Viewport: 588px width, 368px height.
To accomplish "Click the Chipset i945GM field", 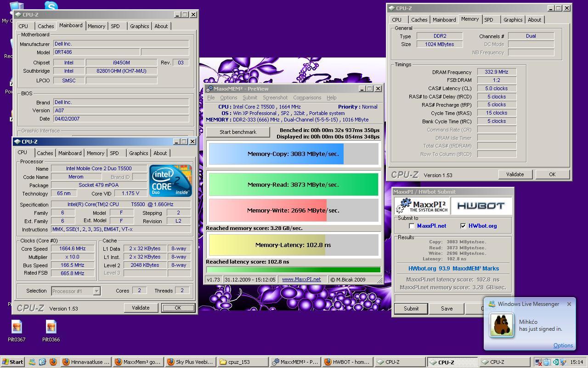I will pyautogui.click(x=121, y=63).
